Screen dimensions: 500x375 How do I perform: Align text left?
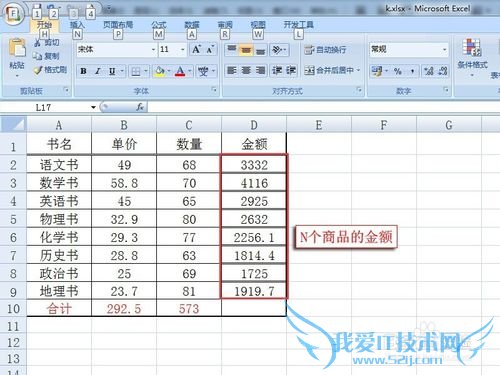(232, 70)
